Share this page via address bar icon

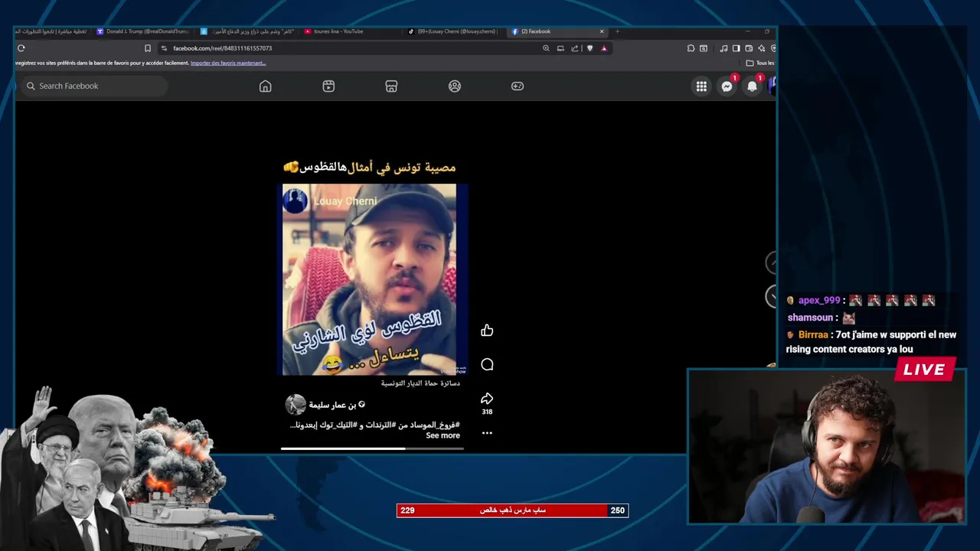[574, 48]
